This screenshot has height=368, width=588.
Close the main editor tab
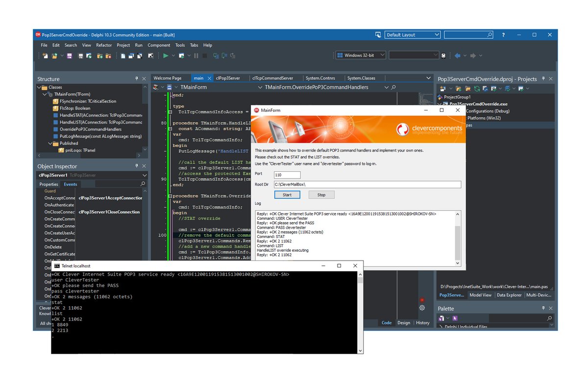tap(209, 78)
